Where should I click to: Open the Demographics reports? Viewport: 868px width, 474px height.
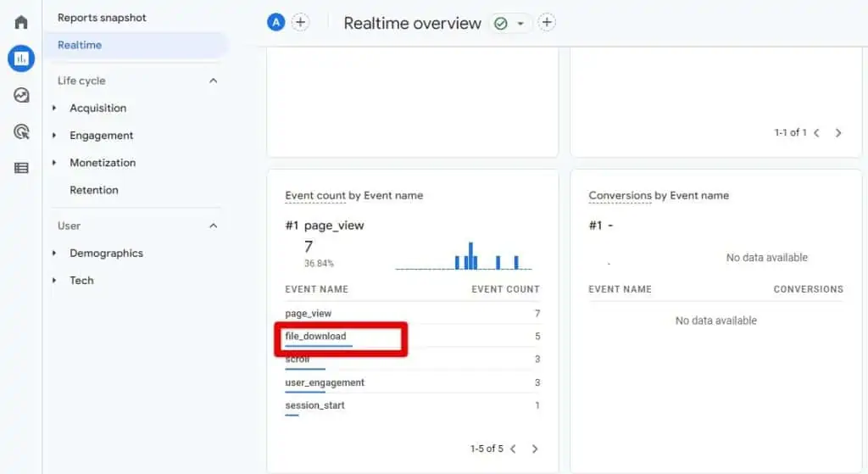click(106, 253)
